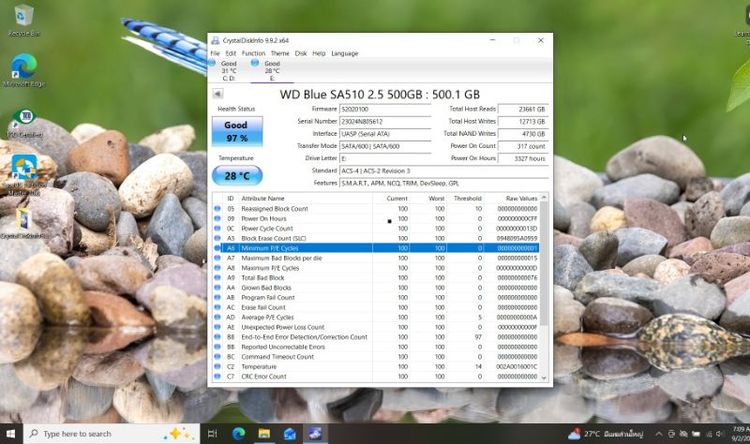Viewport: 750px width, 444px height.
Task: Click the Features S.M.A.R.T. field
Action: point(443,183)
